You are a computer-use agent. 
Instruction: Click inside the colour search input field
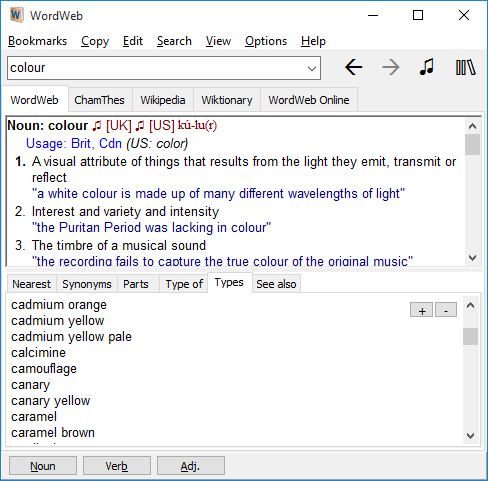click(x=157, y=68)
